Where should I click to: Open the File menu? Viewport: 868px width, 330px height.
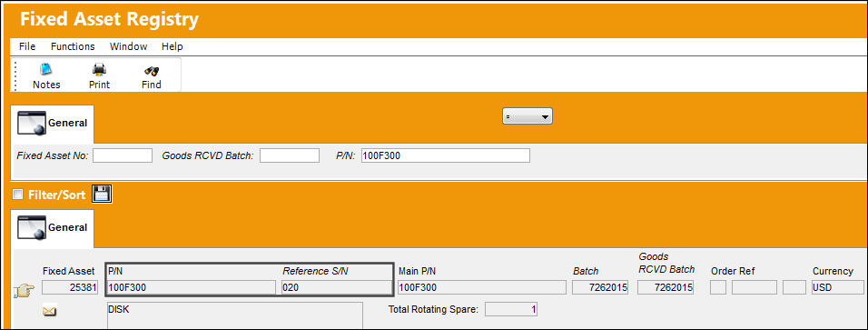coord(27,46)
